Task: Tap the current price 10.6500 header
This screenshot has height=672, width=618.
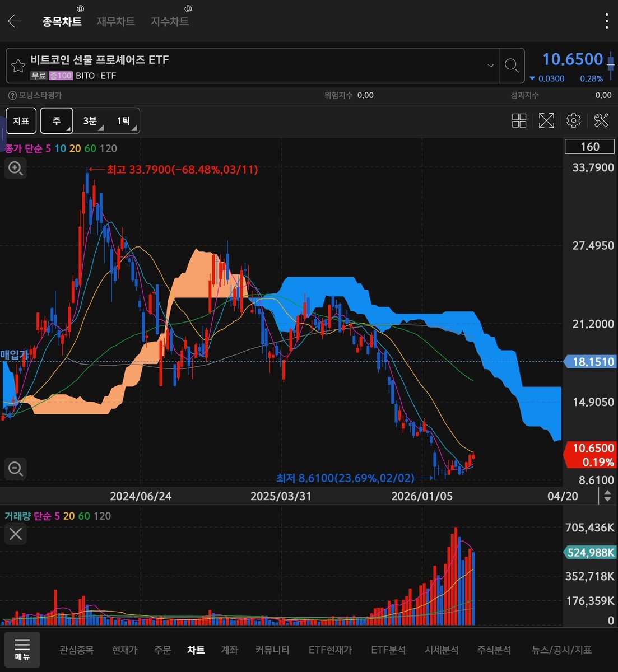Action: tap(572, 59)
